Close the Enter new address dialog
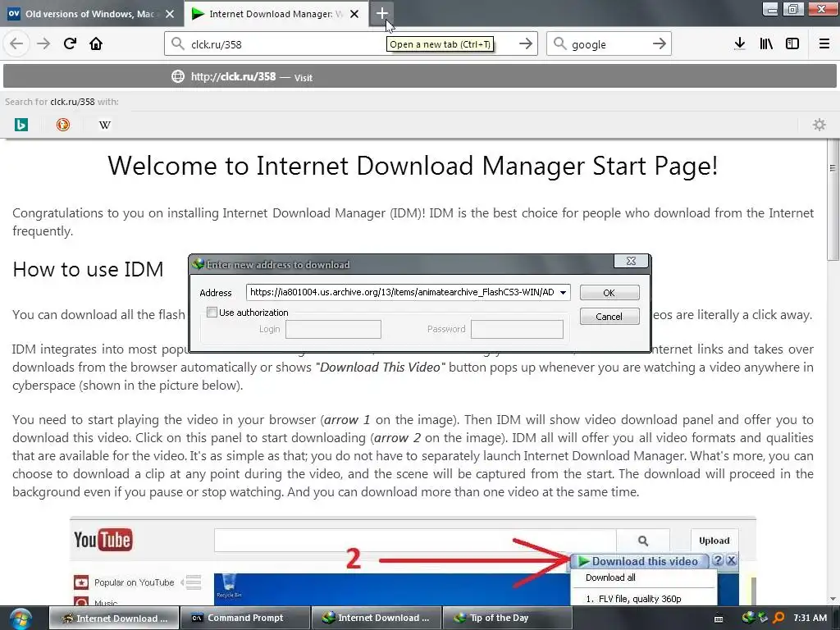This screenshot has width=840, height=630. tap(631, 261)
